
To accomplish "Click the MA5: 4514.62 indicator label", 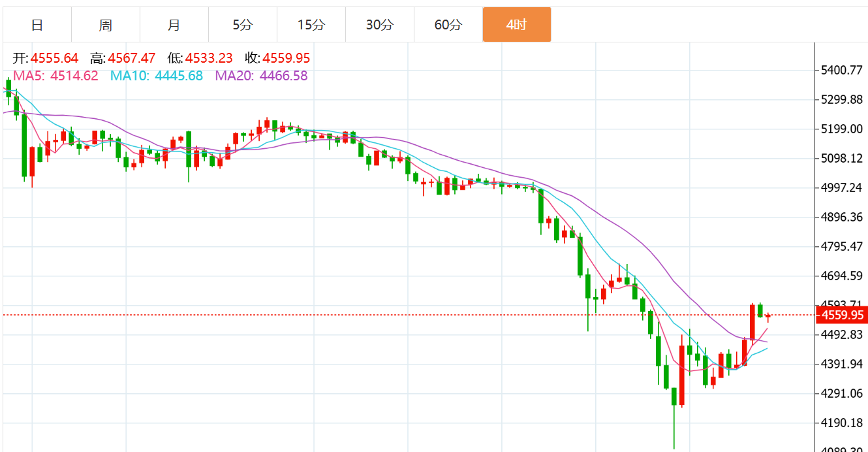I will click(x=56, y=76).
